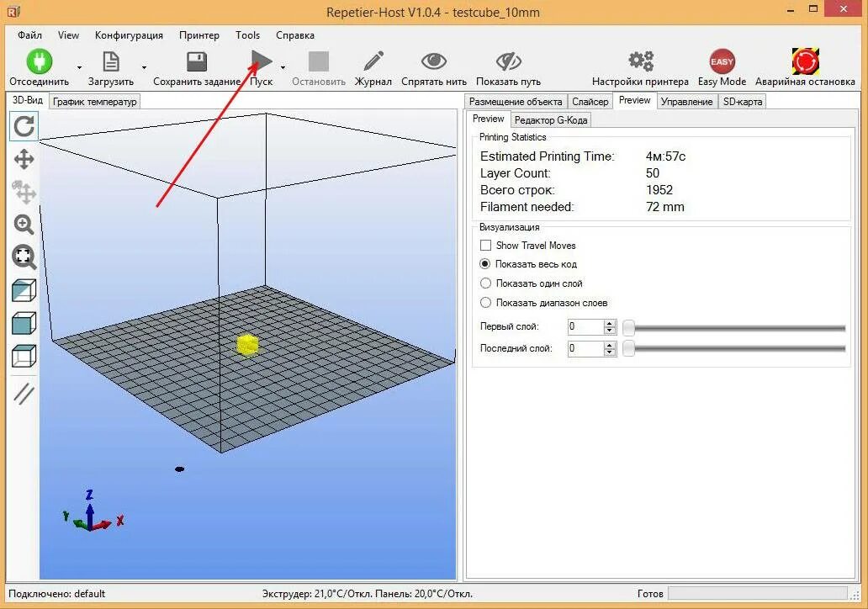
Task: Open the Файл menu
Action: (x=29, y=34)
